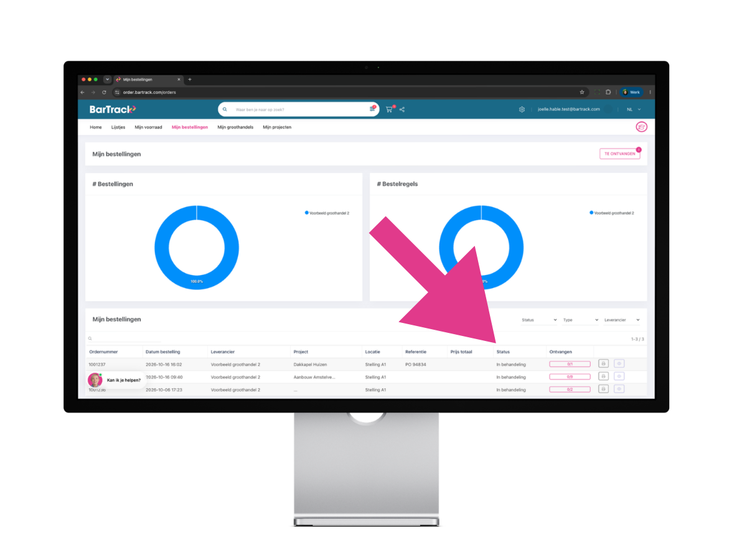Image resolution: width=747 pixels, height=560 pixels.
Task: Open the Mijn projecten menu item
Action: pyautogui.click(x=277, y=127)
